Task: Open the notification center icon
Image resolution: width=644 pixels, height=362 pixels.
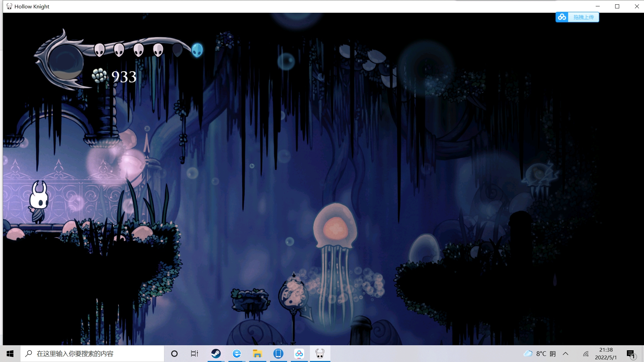Action: coord(631,354)
